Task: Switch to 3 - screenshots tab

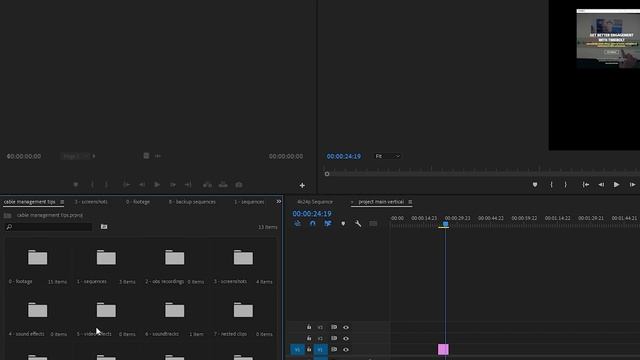Action: point(91,202)
